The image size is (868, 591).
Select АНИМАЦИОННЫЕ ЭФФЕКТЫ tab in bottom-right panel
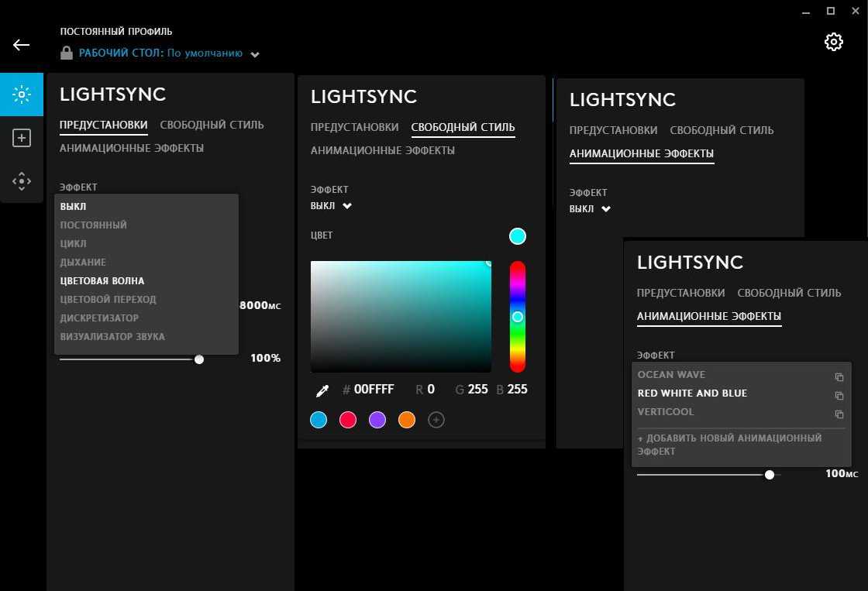coord(709,317)
